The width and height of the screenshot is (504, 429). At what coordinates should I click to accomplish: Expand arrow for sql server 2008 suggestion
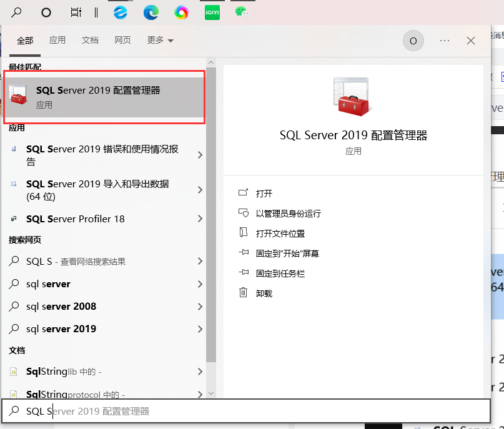click(200, 307)
